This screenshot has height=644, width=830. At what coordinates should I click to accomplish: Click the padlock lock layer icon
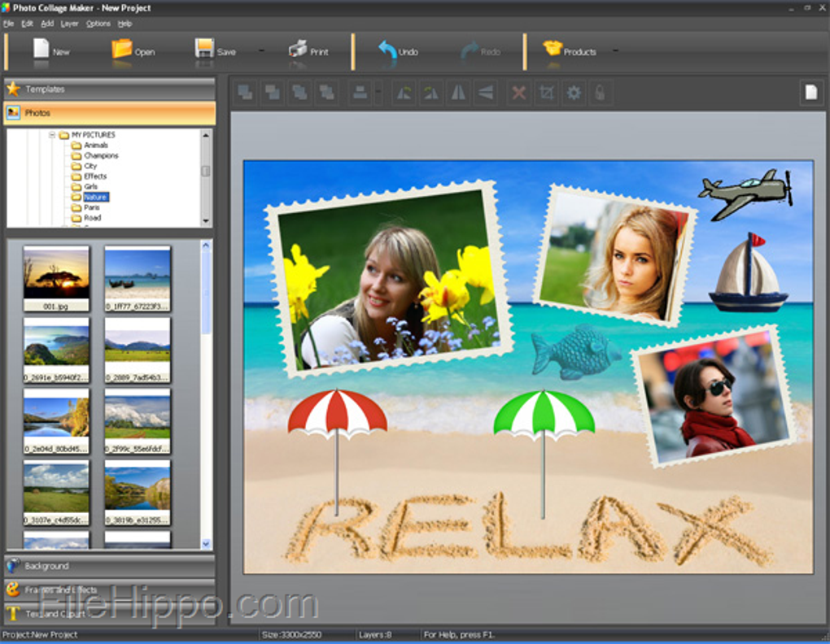(x=600, y=93)
